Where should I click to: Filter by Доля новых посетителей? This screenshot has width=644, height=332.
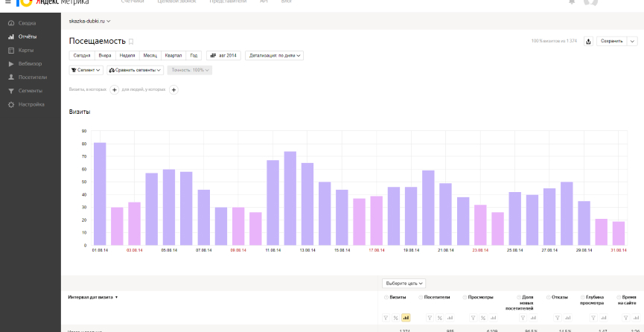(523, 318)
